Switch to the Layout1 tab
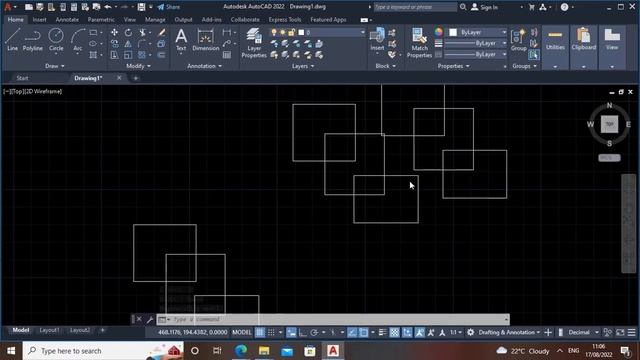Viewport: 640px width, 360px height. pyautogui.click(x=49, y=330)
